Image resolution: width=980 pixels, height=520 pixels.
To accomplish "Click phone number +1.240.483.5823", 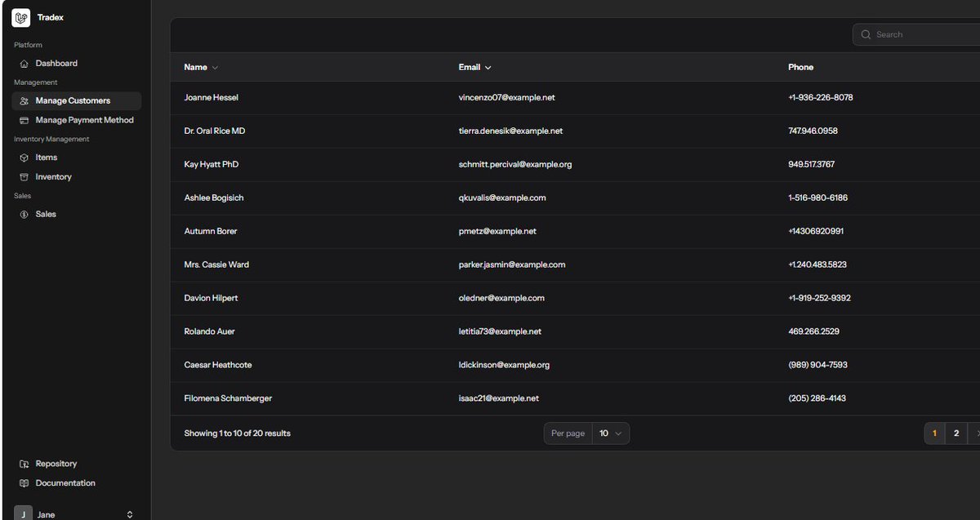I will [x=817, y=265].
